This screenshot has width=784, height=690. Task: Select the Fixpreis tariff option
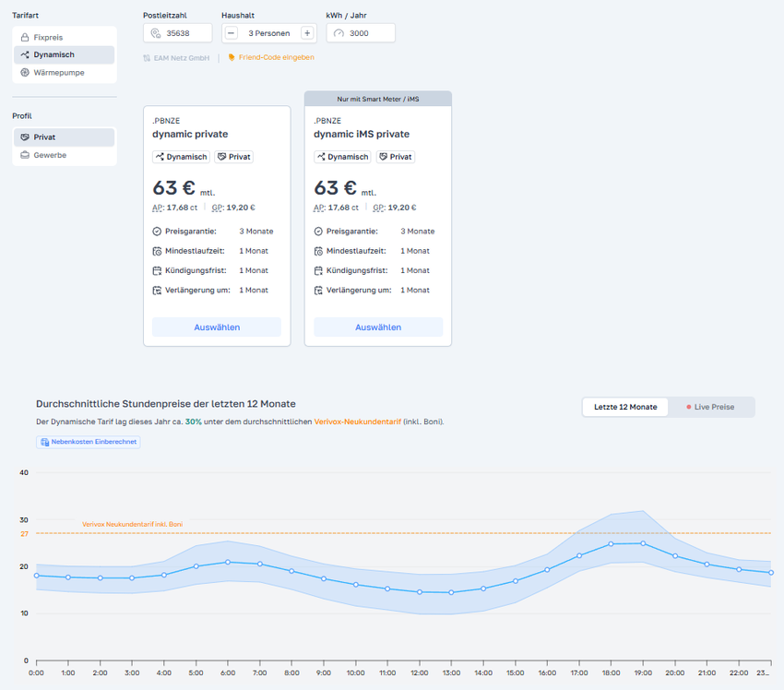click(x=65, y=38)
